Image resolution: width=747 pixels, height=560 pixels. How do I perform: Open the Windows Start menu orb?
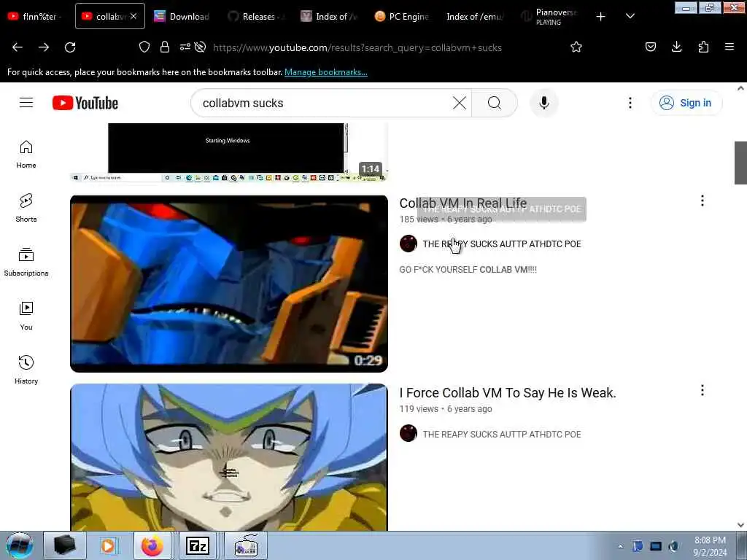[x=20, y=545]
